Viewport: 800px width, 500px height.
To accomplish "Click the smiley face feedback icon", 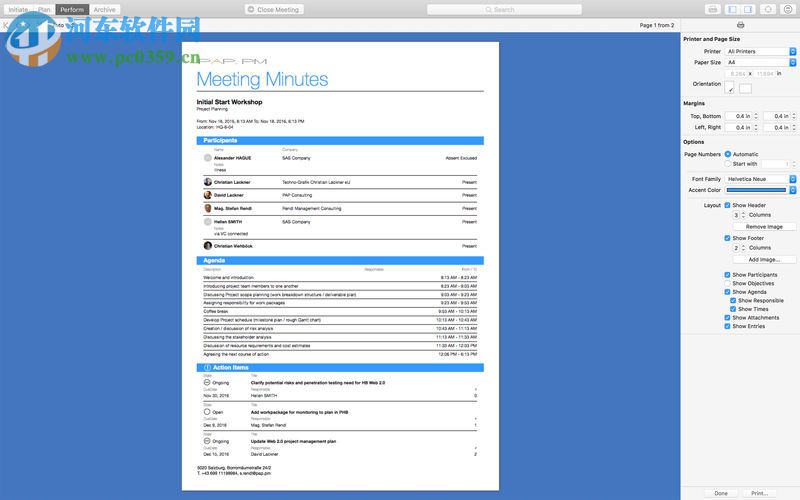I will click(x=788, y=9).
